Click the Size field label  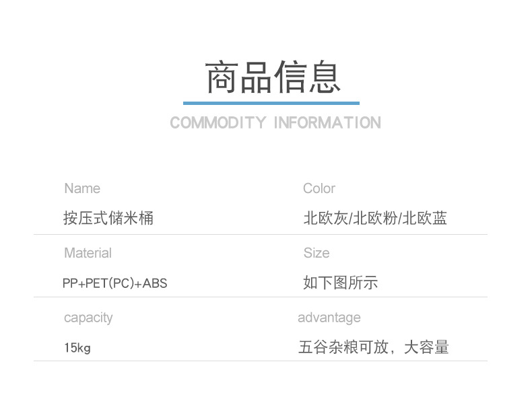click(x=316, y=253)
